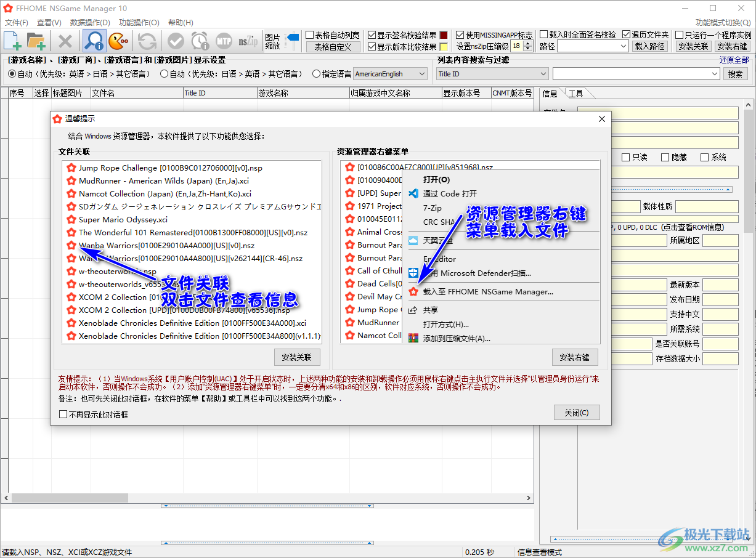
Task: Click the refresh arrows toolbar icon
Action: 147,41
